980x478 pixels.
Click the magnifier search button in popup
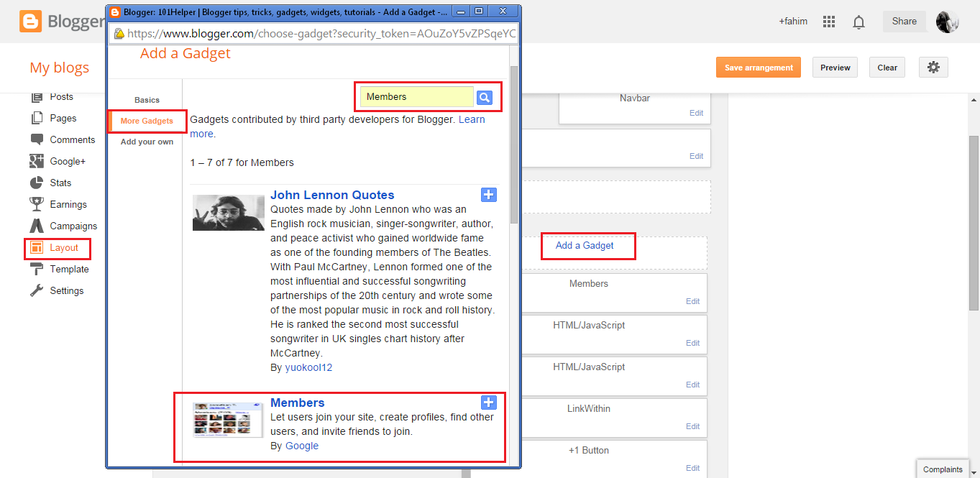point(485,97)
